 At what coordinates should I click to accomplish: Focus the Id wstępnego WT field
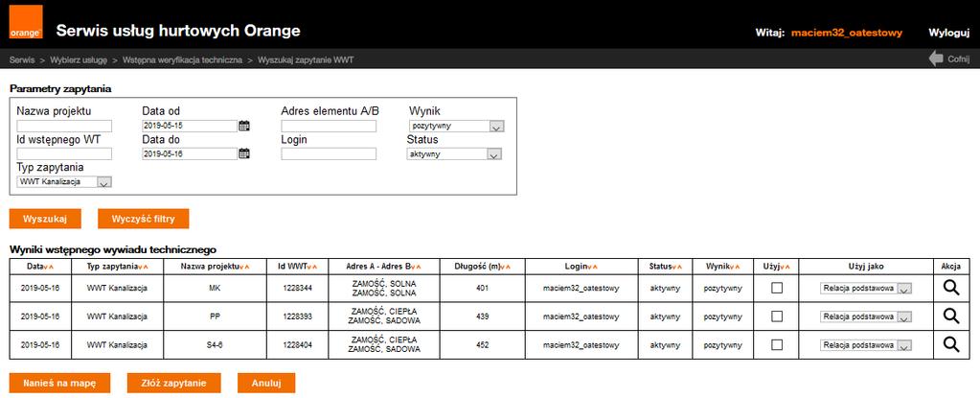(64, 153)
